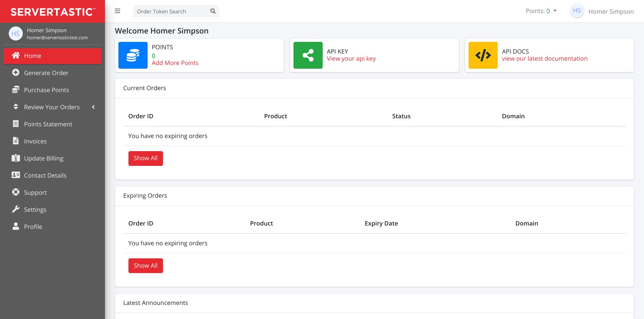
Task: Select the Purchase Points coins icon
Action: 15,89
